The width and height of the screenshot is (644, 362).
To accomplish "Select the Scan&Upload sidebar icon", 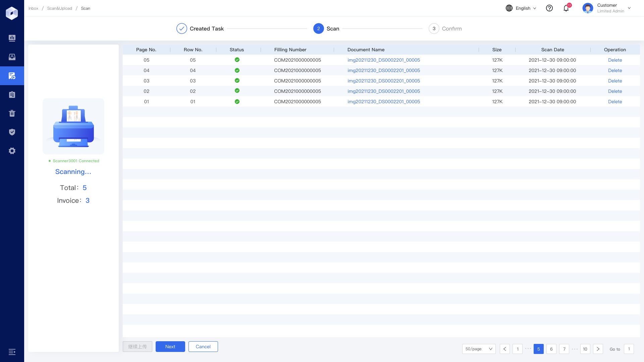I will point(12,76).
